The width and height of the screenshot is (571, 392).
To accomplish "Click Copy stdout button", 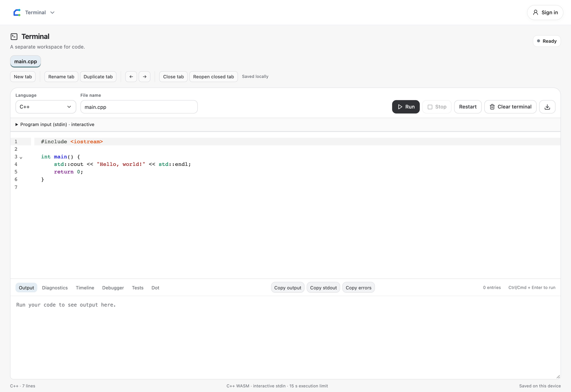I will (323, 288).
